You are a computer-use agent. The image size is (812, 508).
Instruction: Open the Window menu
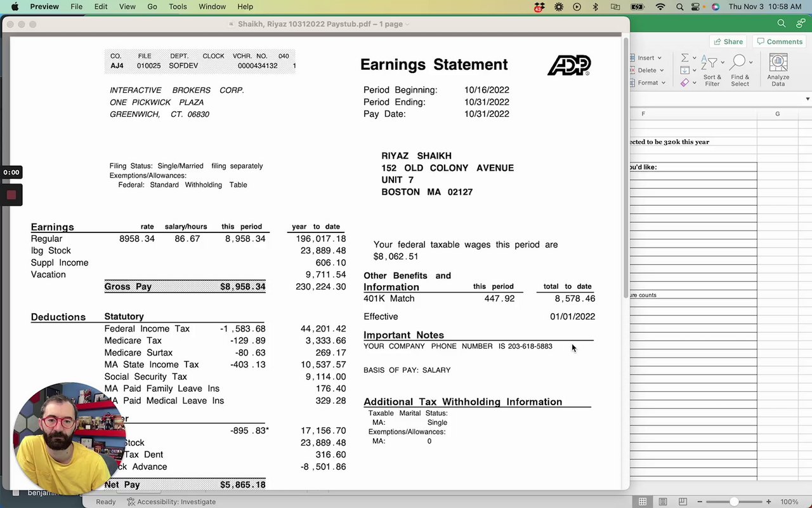coord(212,6)
